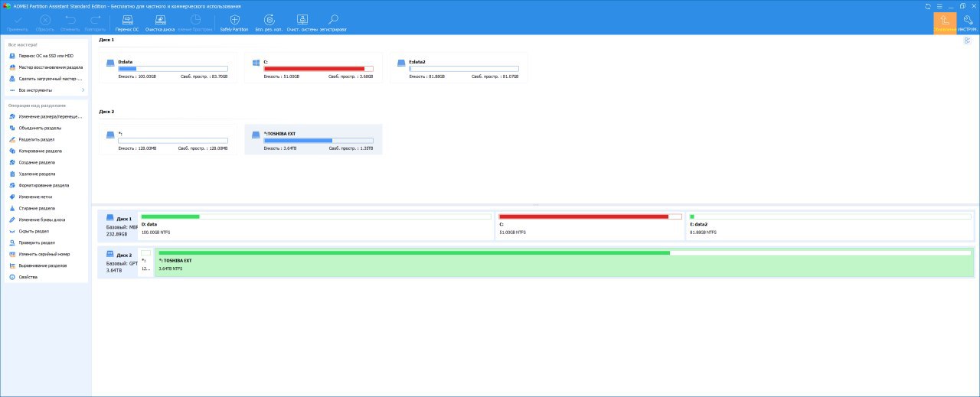Select the E:data2 partition card

point(459,68)
